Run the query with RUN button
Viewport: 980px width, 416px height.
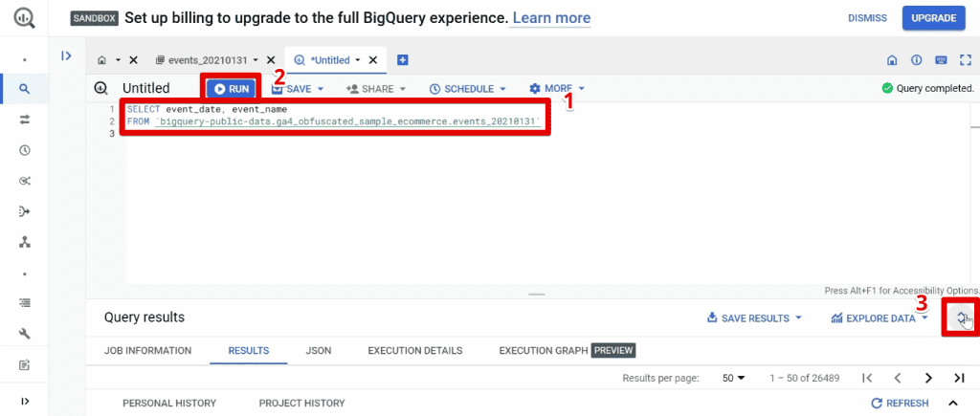click(231, 89)
